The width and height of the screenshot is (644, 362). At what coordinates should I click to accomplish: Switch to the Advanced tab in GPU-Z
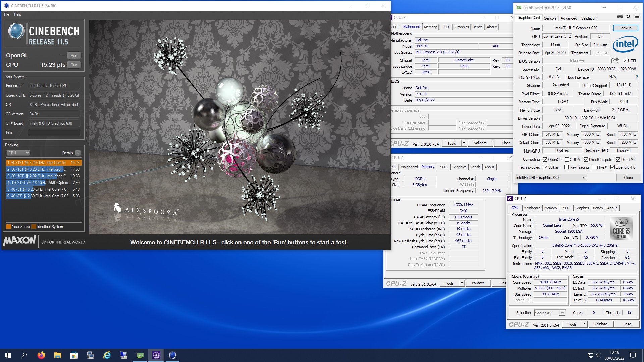[569, 18]
